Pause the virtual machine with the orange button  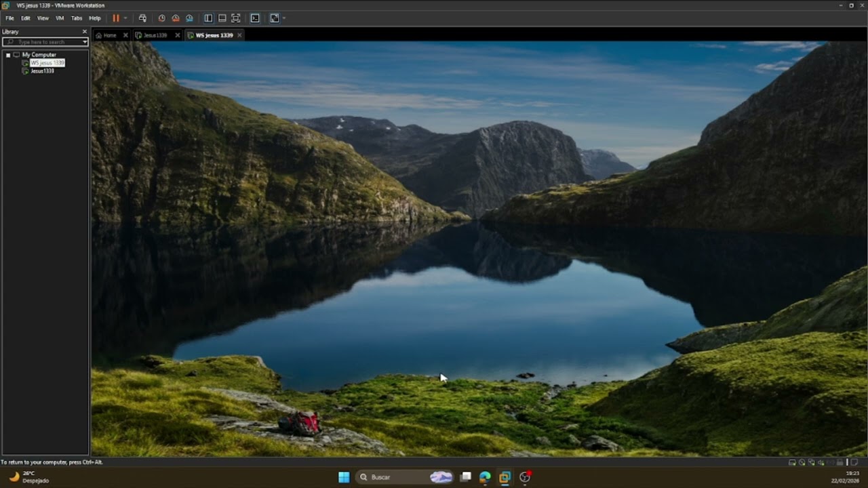pyautogui.click(x=116, y=18)
